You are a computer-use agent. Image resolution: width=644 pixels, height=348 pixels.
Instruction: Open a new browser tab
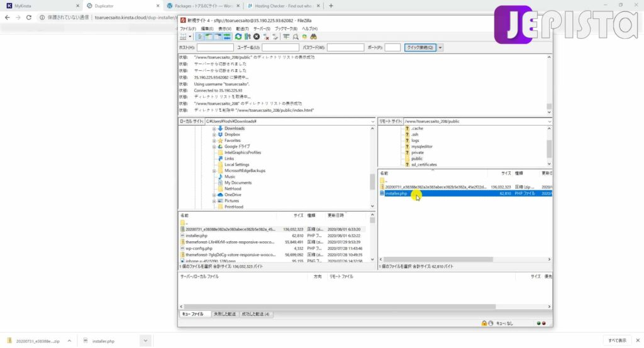[x=331, y=6]
